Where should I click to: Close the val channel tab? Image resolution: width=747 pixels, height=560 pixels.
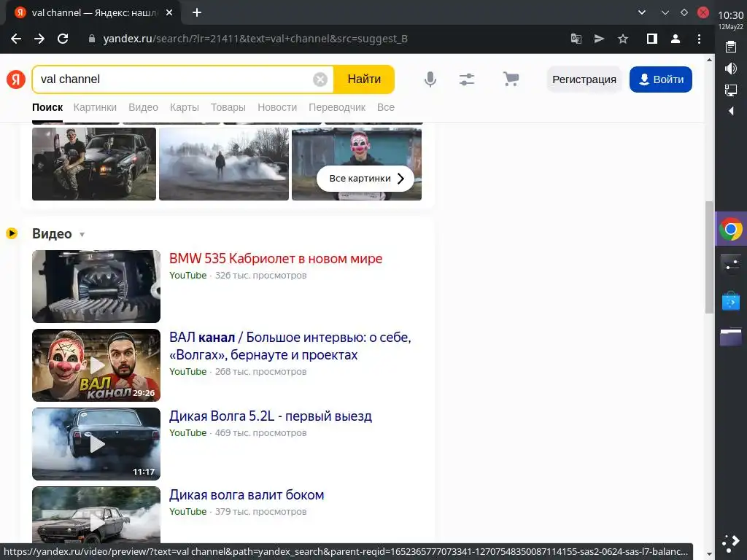coord(169,13)
